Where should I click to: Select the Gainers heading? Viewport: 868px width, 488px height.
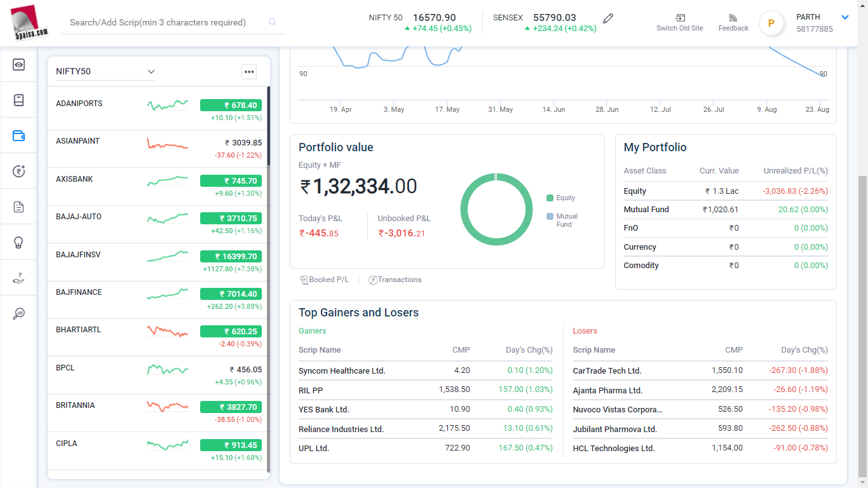pyautogui.click(x=313, y=331)
